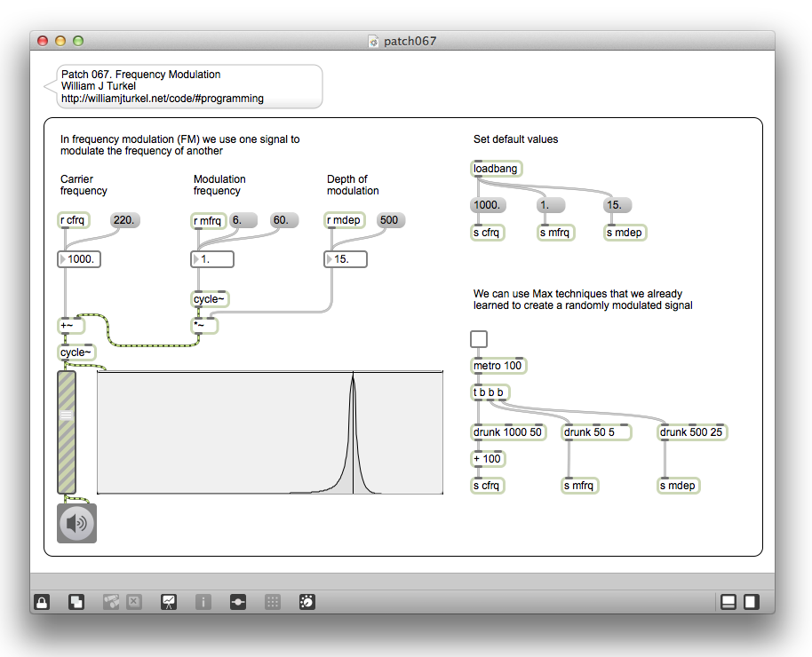Screen dimensions: 812x657
Task: Click the depth number box showing 15.
Action: click(x=346, y=259)
